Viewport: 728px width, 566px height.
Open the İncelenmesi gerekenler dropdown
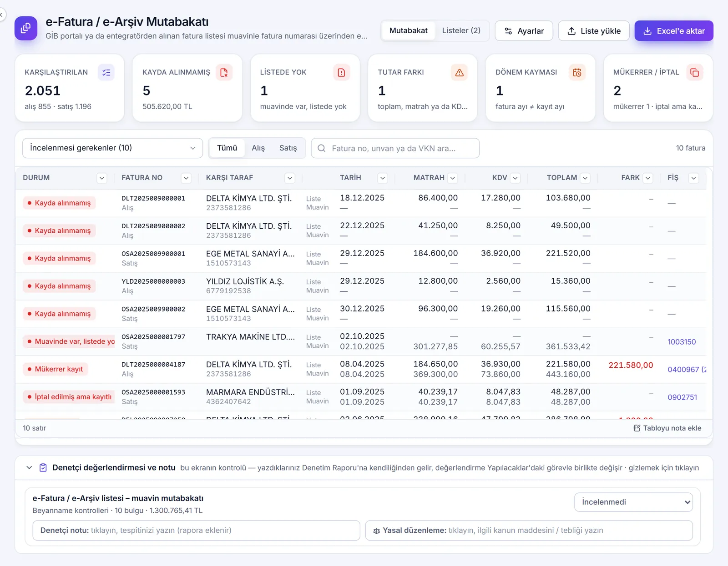pyautogui.click(x=112, y=148)
